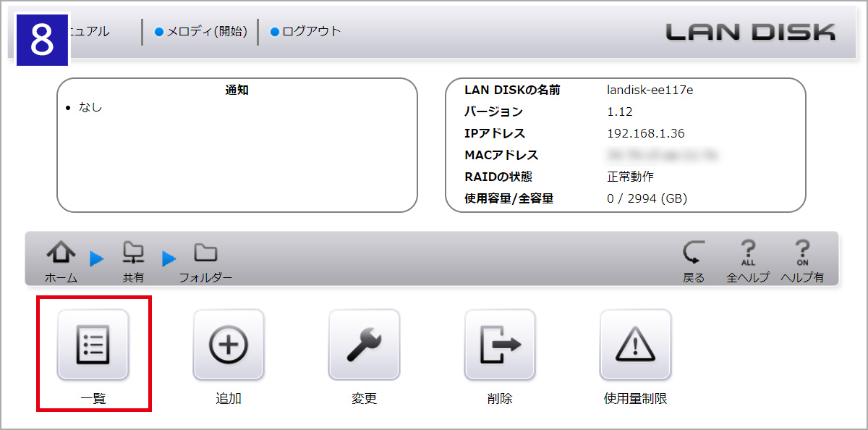
Task: Click the LAN DISK logo
Action: click(x=750, y=31)
